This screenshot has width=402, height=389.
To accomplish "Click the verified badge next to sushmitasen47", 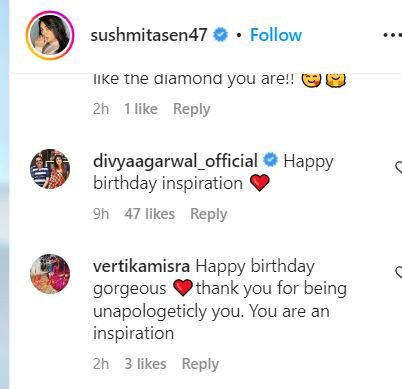I will coord(220,35).
